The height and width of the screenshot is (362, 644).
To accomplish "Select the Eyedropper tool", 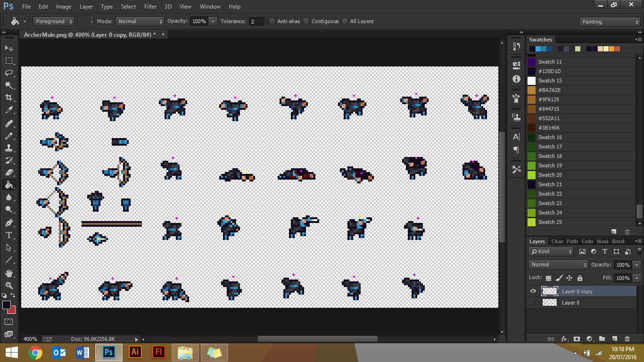I will [9, 110].
